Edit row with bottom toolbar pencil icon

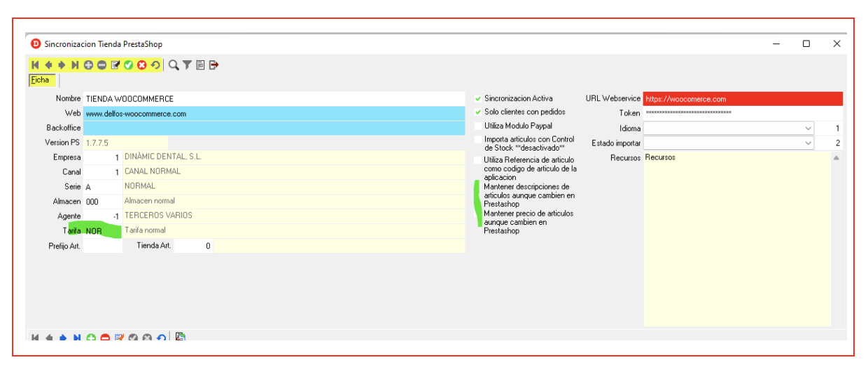point(119,337)
